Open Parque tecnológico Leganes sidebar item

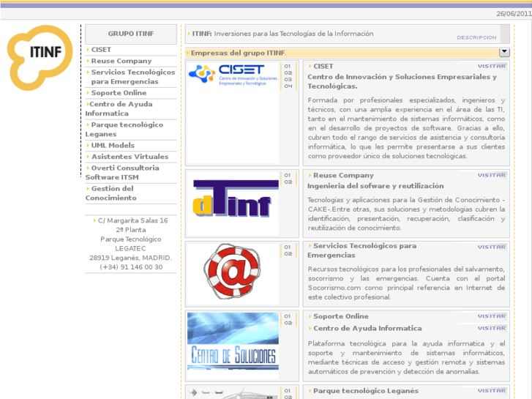tap(124, 130)
